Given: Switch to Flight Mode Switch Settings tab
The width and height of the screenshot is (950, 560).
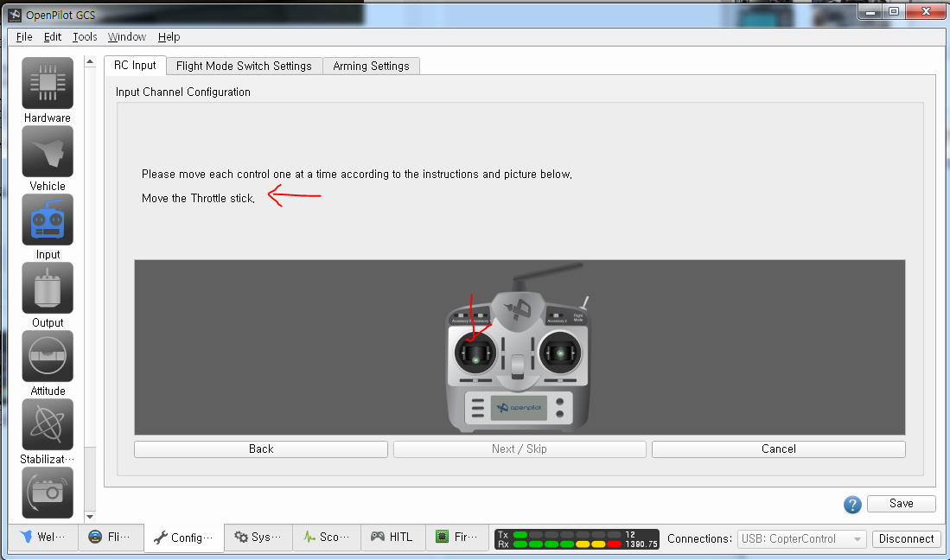Looking at the screenshot, I should click(244, 66).
